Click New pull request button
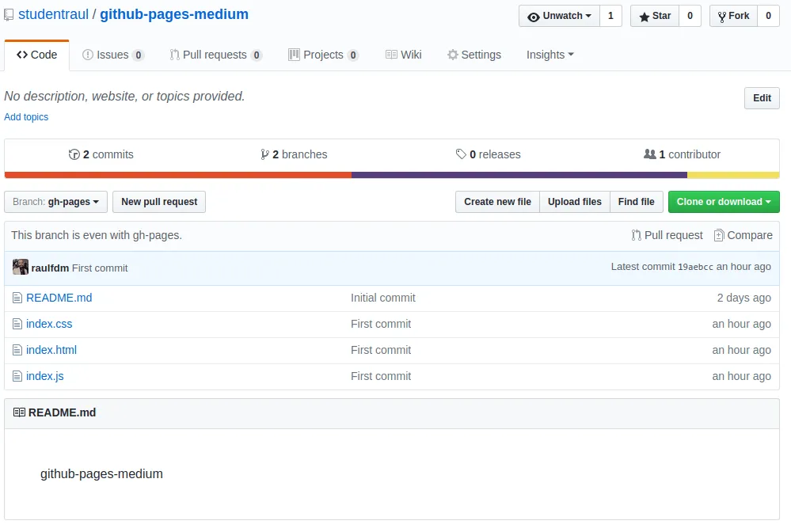The image size is (791, 532). [159, 202]
